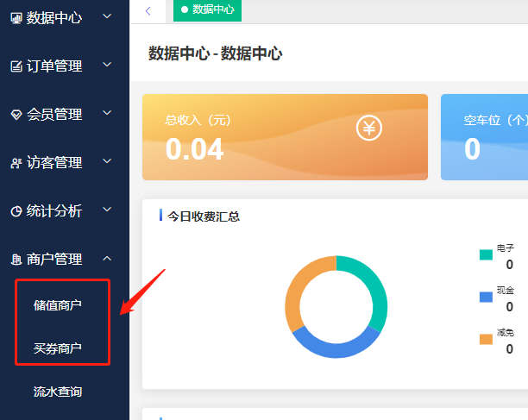Open the 买券商户 submenu item

coord(58,348)
